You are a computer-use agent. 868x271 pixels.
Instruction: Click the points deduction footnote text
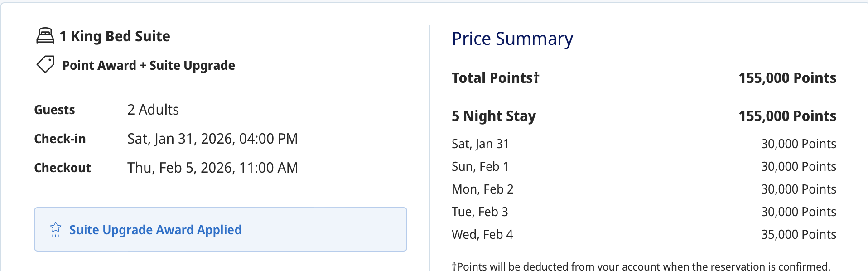click(x=641, y=266)
